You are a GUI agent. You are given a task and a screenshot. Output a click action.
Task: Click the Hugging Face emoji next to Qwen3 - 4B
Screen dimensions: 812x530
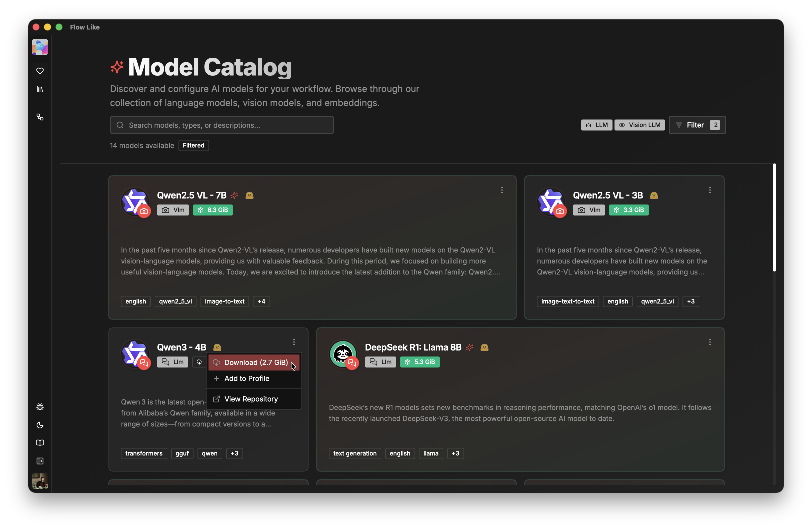[217, 347]
